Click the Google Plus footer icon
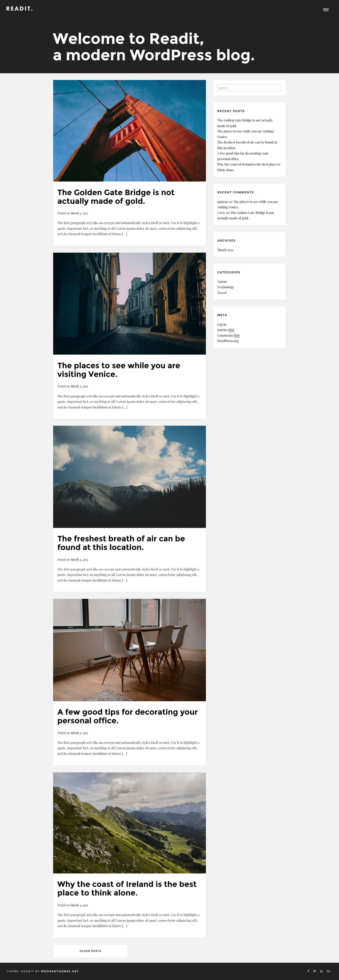The width and height of the screenshot is (339, 980). point(329,971)
